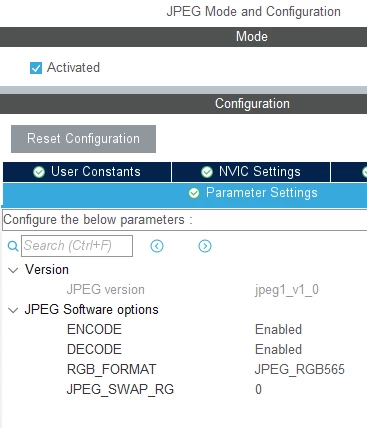Focus the Search (Ctrl+F) field
Viewport: 367px width, 428px height.
[x=77, y=246]
